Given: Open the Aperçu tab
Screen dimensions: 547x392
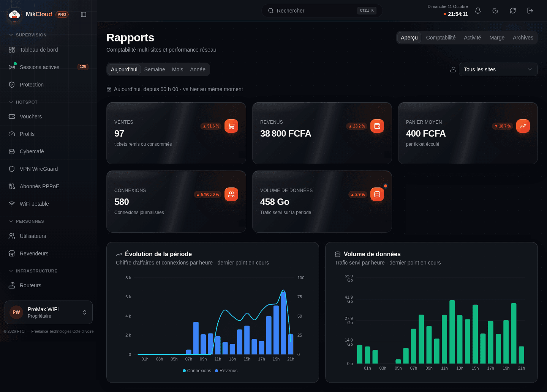Looking at the screenshot, I should tap(409, 38).
